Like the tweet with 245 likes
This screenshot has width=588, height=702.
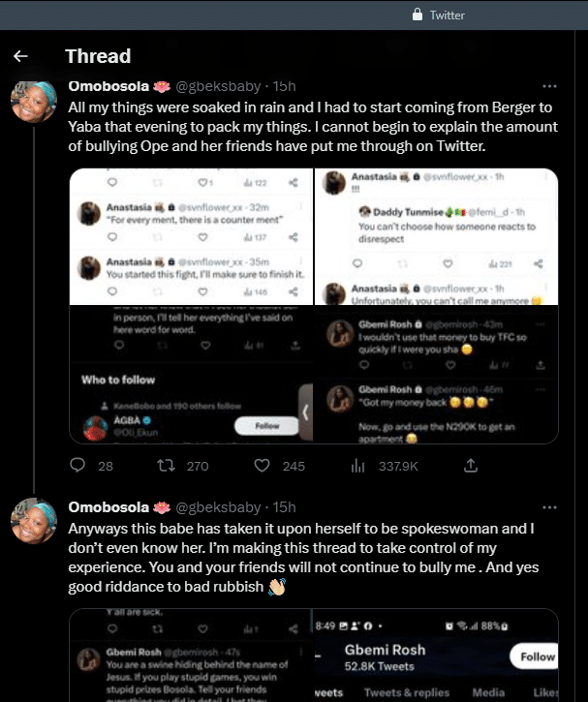pyautogui.click(x=262, y=466)
